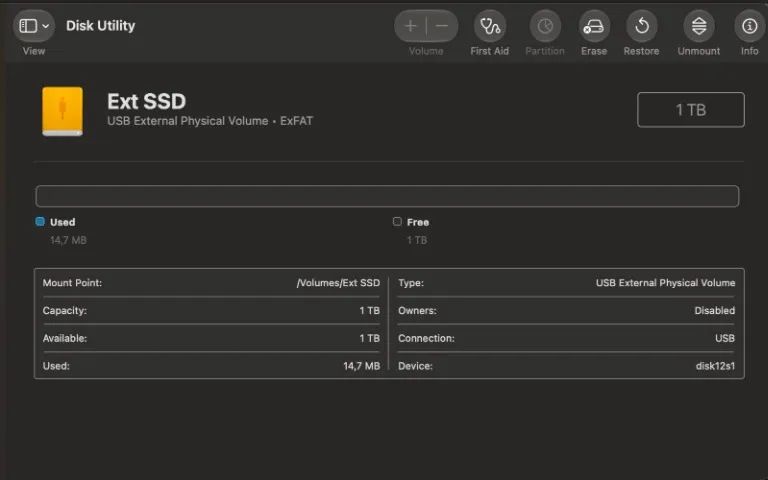Erase the Ext SSD volume
Viewport: 768px width, 480px height.
coord(594,26)
